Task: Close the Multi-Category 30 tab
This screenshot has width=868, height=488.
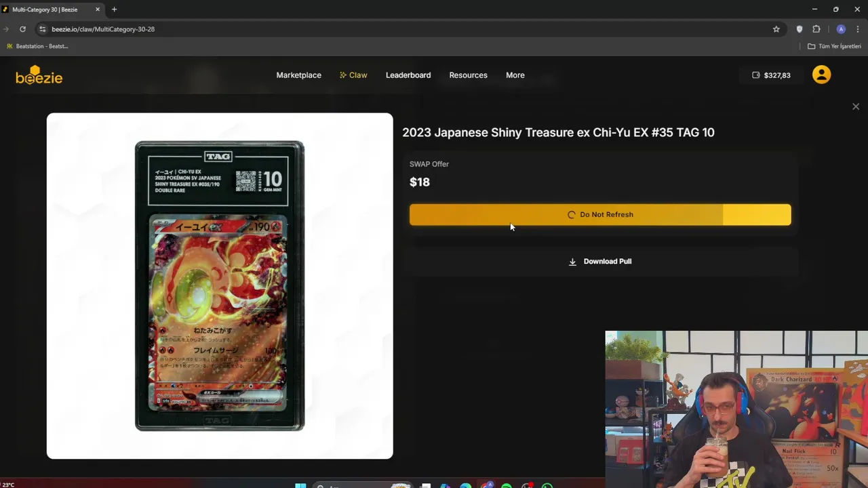Action: pyautogui.click(x=98, y=9)
